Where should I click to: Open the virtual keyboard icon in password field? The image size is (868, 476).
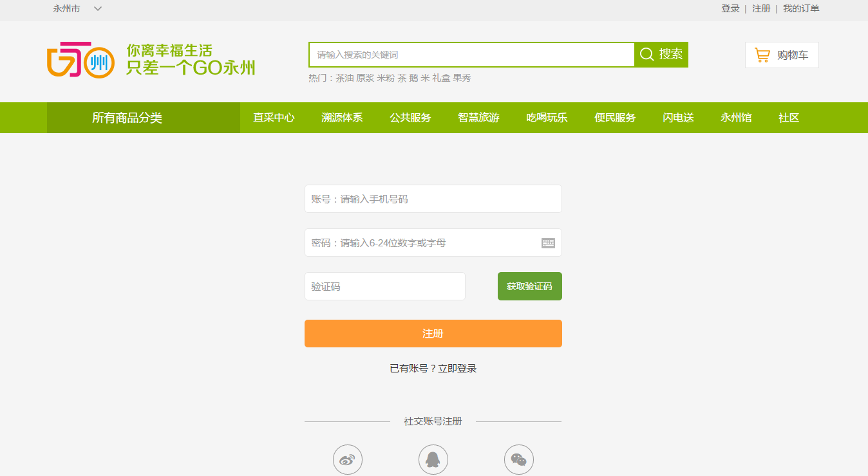548,243
